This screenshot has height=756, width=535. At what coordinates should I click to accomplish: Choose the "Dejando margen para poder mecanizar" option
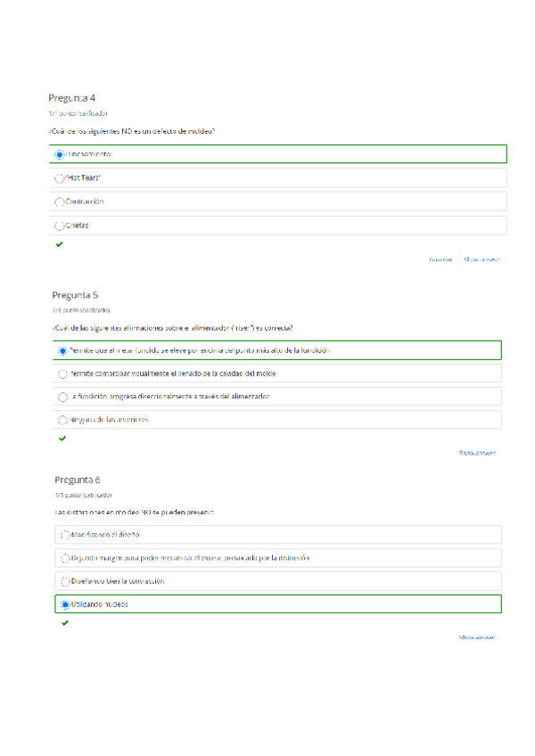65,558
